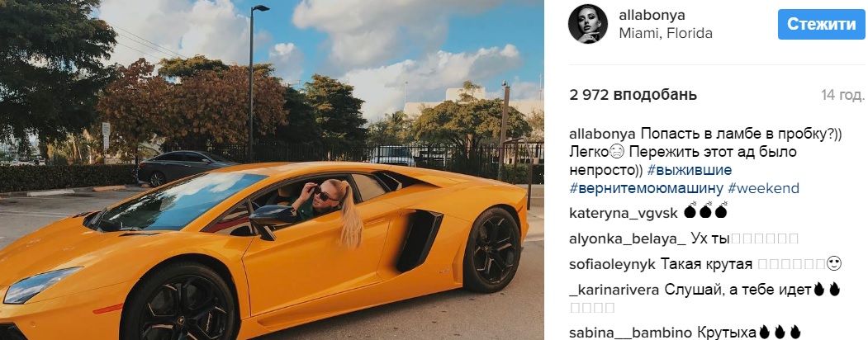Screen dimensions: 868x340
Task: Visit _karinarivera commenter profile
Action: (614, 290)
